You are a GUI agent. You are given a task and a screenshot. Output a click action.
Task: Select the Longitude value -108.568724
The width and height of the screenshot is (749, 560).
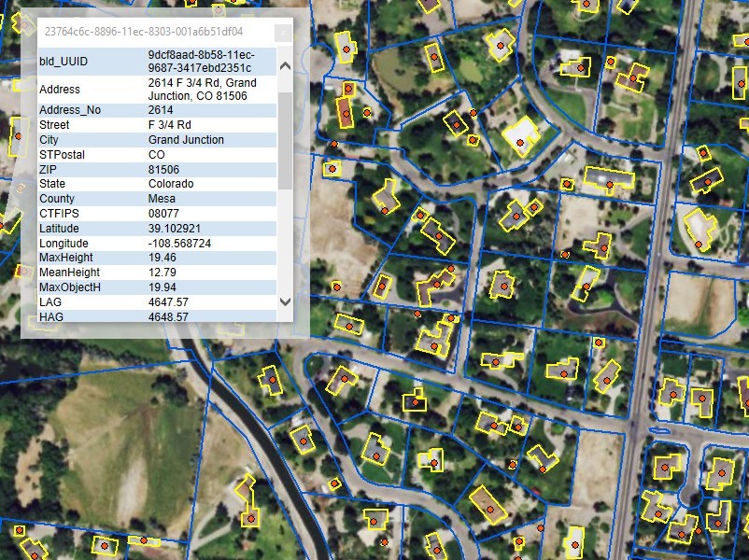coord(179,244)
